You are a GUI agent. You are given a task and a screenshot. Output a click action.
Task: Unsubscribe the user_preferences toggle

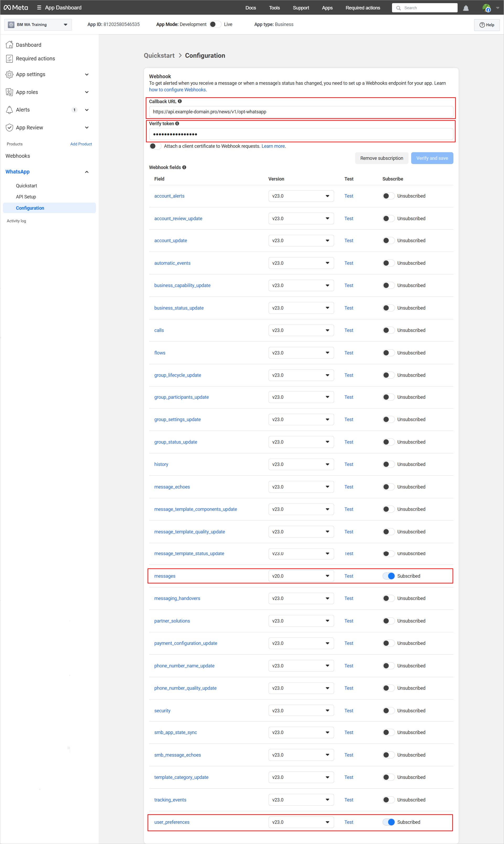point(388,822)
